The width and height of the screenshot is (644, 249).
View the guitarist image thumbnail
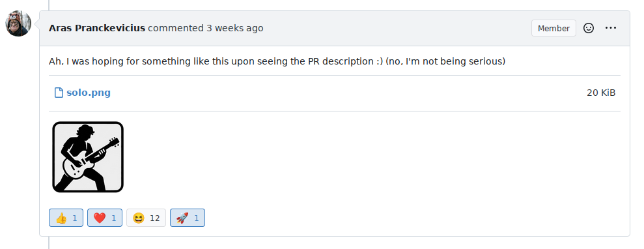pos(88,157)
